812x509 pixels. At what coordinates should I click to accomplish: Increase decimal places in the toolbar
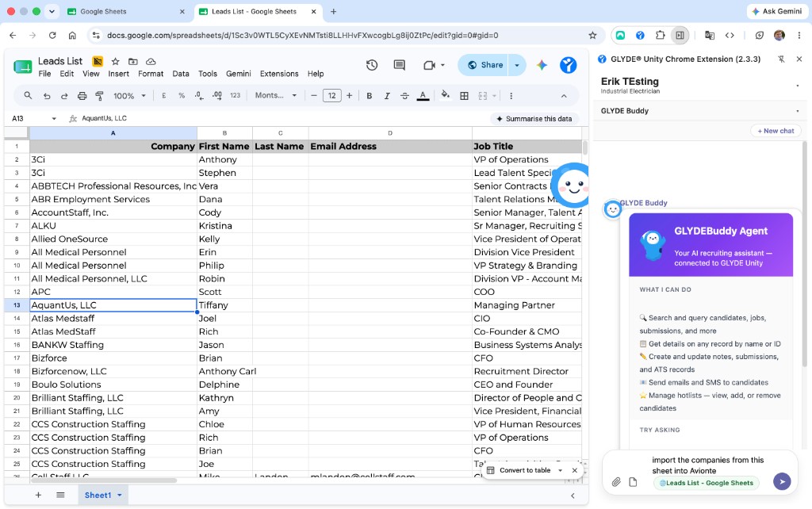pyautogui.click(x=217, y=96)
